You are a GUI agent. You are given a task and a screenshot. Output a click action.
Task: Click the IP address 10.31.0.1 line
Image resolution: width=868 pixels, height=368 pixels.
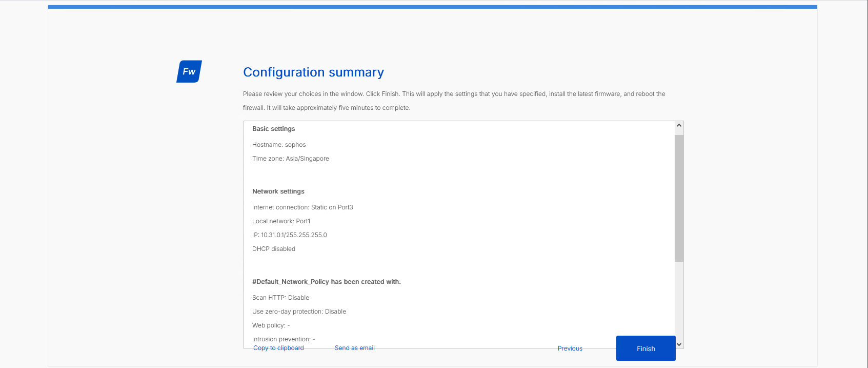click(x=290, y=235)
